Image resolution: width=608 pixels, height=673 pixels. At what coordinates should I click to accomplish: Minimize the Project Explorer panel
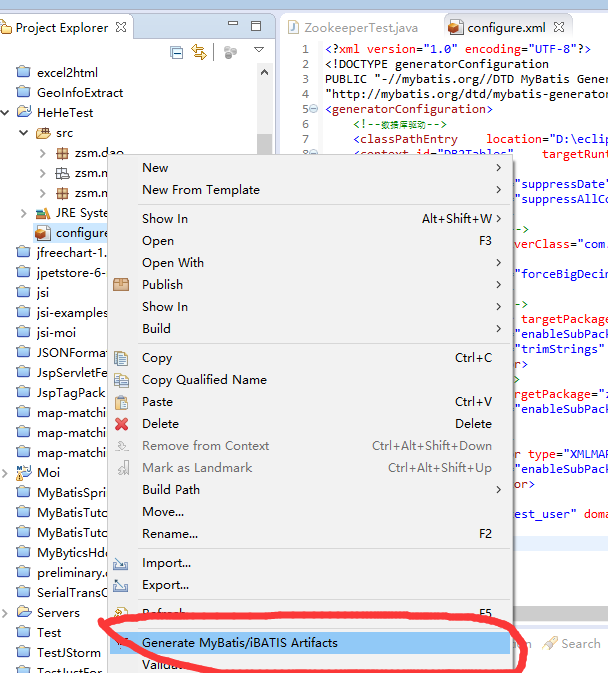233,24
